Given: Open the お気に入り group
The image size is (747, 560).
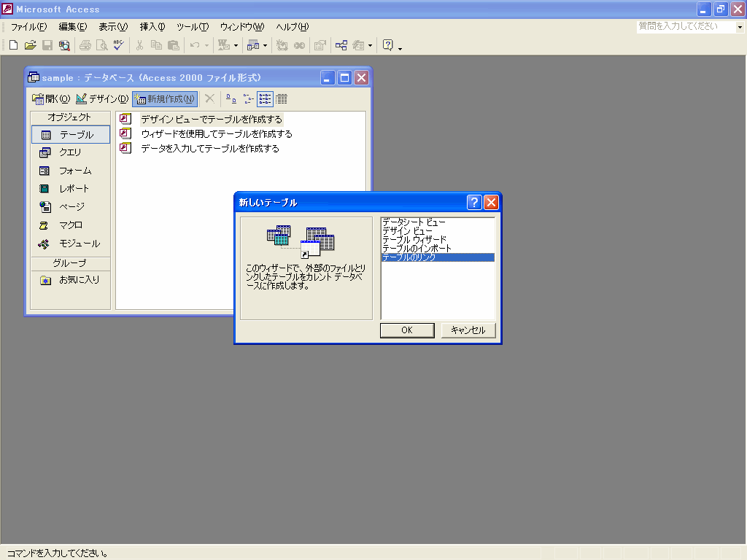Looking at the screenshot, I should (x=71, y=280).
